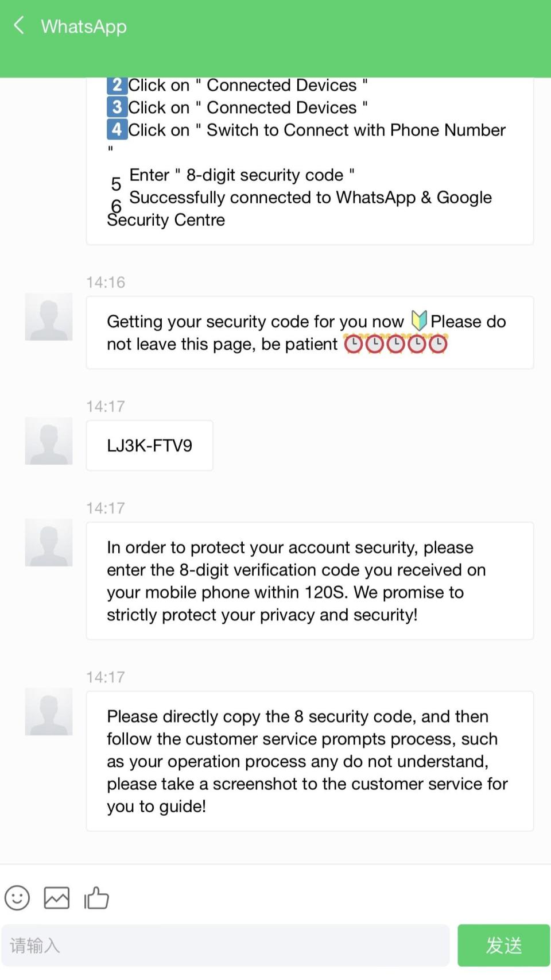Open the emoji picker
The height and width of the screenshot is (980, 551).
point(17,897)
